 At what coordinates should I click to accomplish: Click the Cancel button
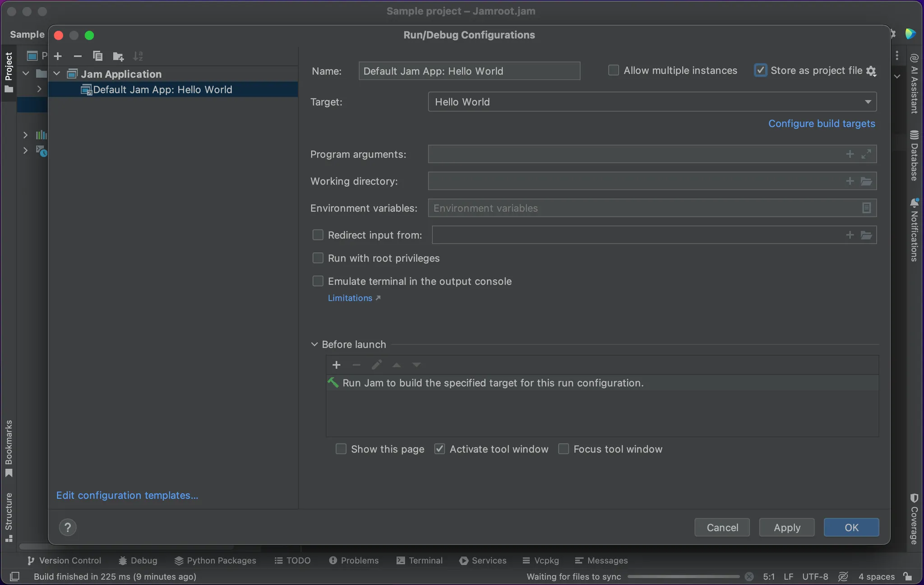[722, 527]
